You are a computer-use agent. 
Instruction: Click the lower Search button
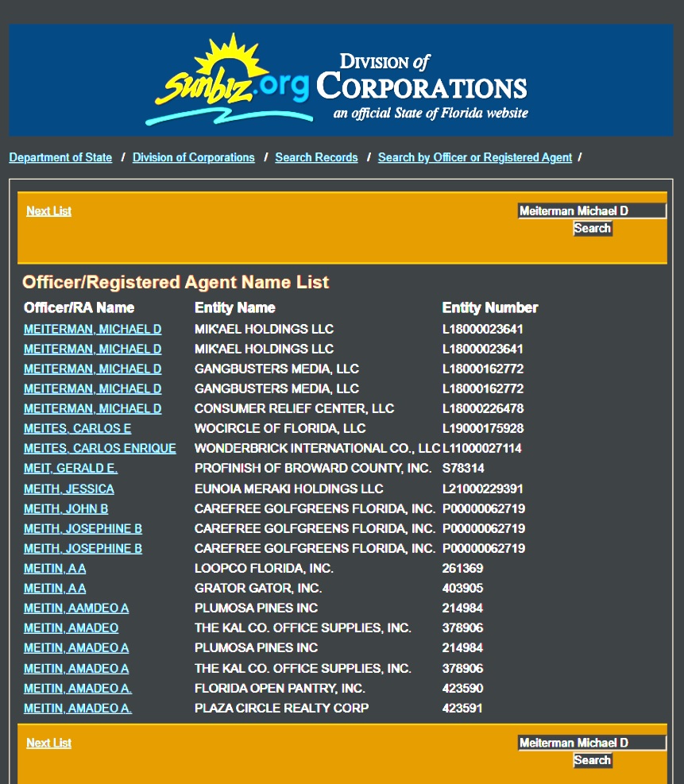tap(593, 760)
